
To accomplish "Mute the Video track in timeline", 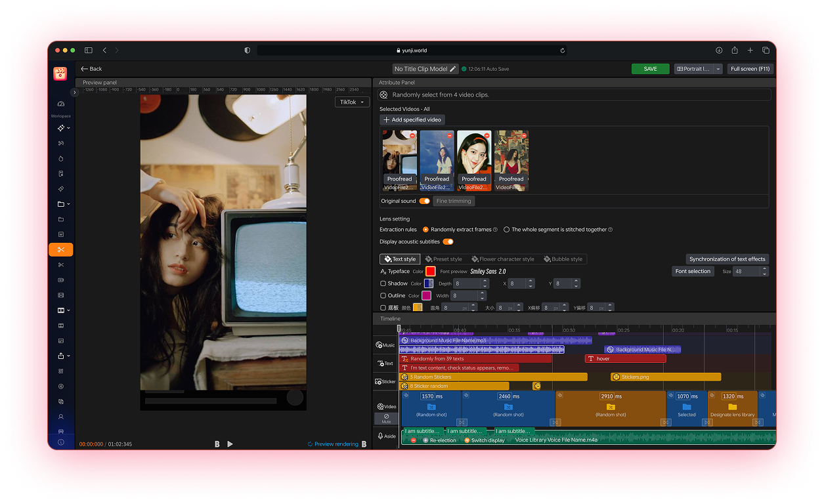I will pos(386,419).
